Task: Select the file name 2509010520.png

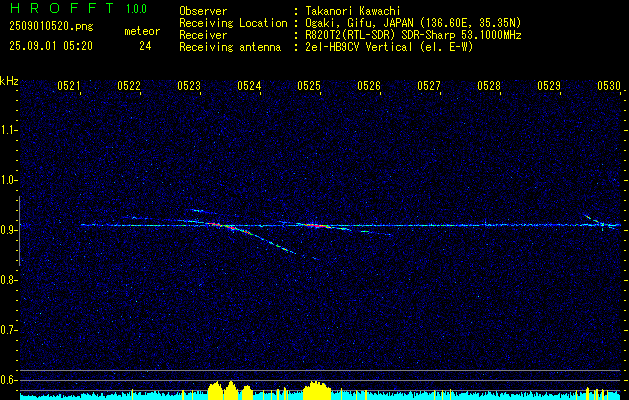Action: click(51, 27)
